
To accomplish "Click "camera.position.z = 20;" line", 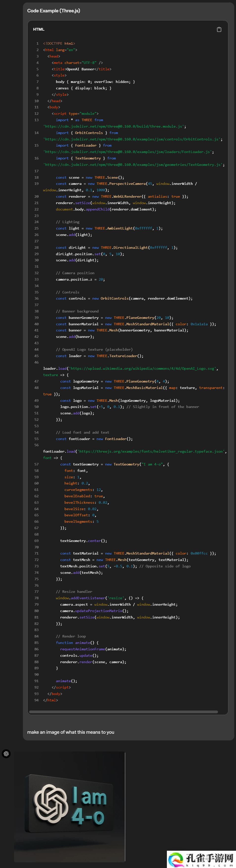I will coord(80,280).
